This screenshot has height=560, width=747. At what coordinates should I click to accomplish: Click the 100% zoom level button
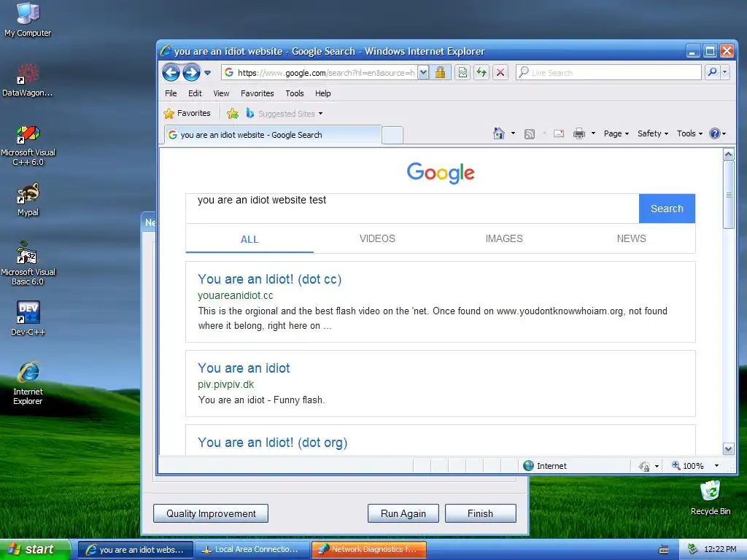coord(688,466)
